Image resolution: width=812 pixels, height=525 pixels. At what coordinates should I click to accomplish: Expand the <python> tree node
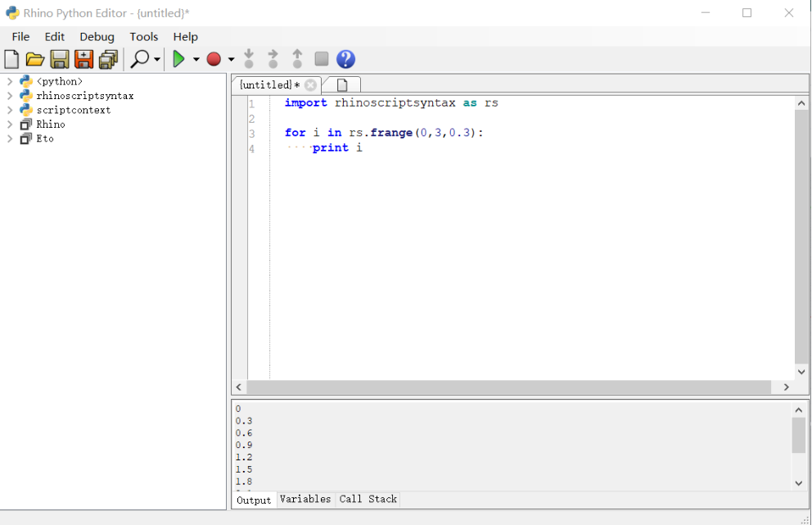tap(9, 81)
